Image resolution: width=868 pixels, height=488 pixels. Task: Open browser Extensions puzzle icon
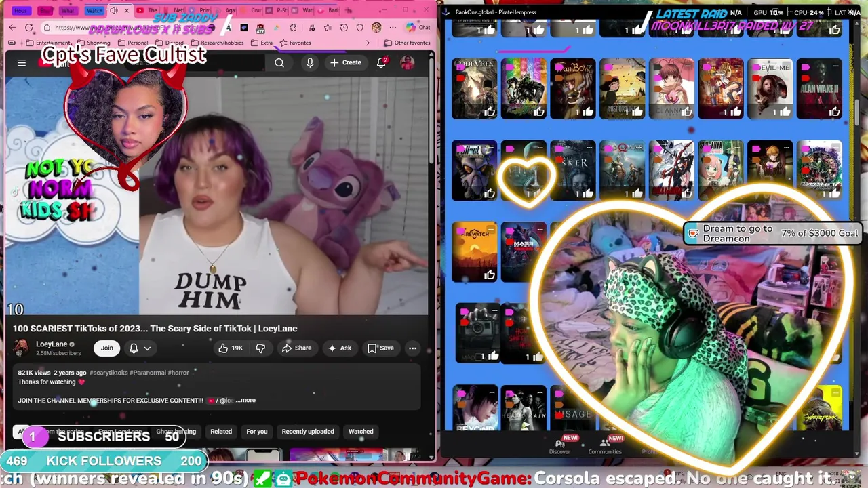click(x=293, y=27)
